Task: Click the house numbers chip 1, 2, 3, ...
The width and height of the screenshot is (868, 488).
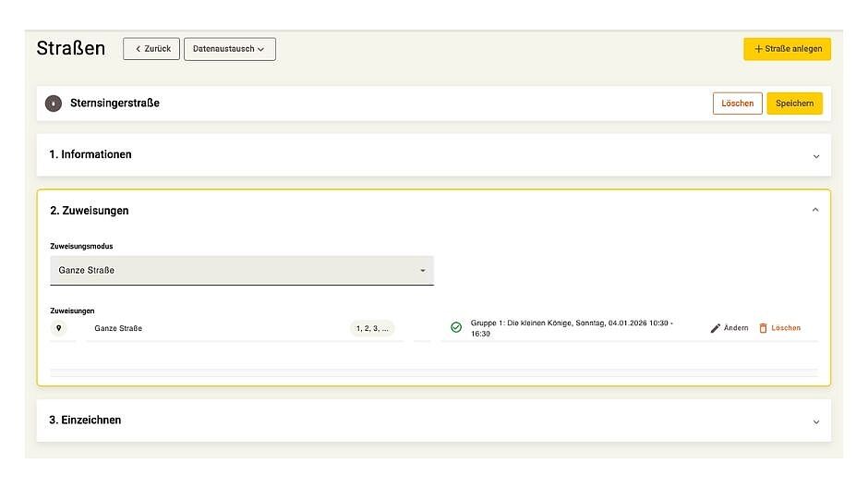Action: tap(372, 328)
